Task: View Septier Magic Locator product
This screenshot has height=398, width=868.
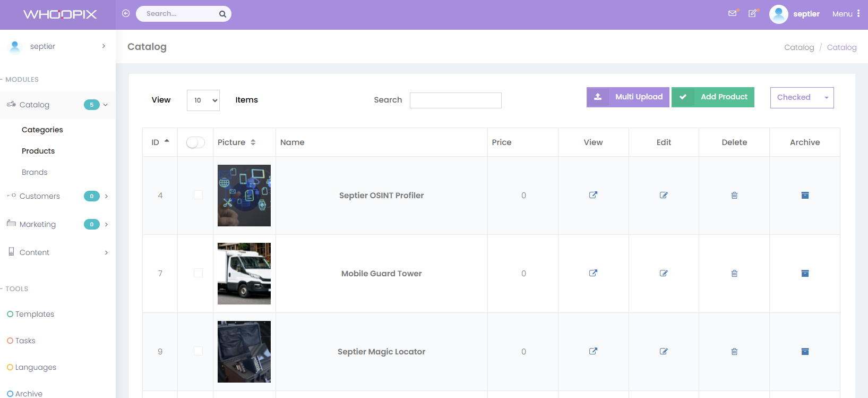Action: 593,351
